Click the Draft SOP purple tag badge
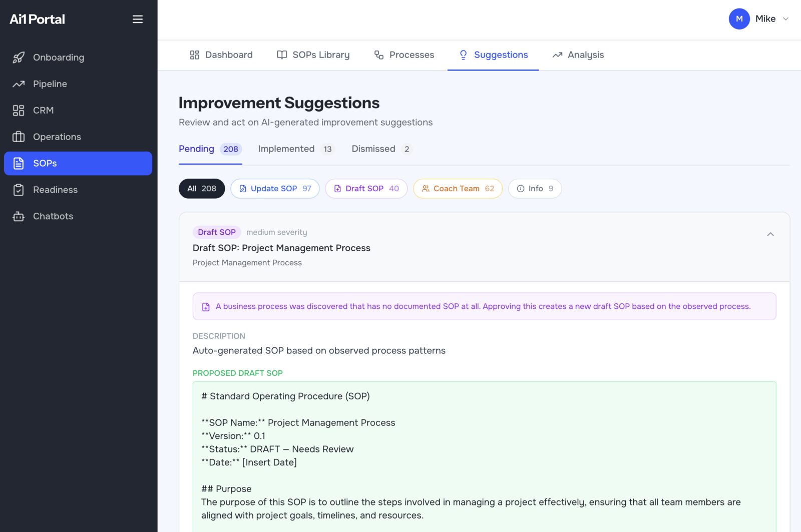801x532 pixels. [217, 232]
